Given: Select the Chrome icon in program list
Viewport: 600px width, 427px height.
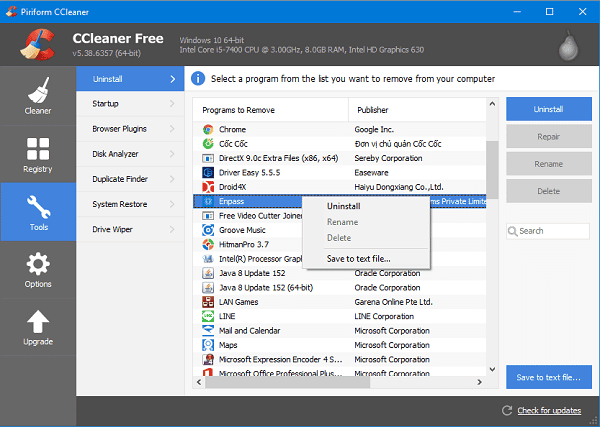Looking at the screenshot, I should [x=207, y=129].
